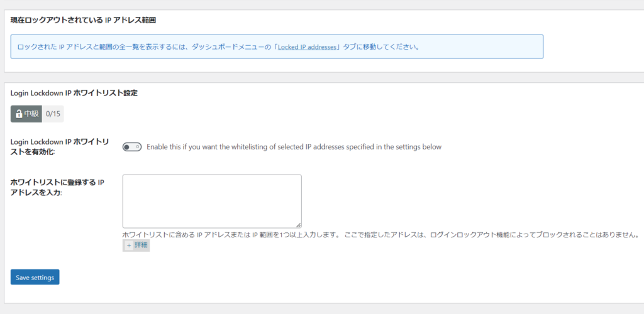This screenshot has height=314, width=644.
Task: Click the lock icon in the 中級 badge
Action: pyautogui.click(x=19, y=114)
